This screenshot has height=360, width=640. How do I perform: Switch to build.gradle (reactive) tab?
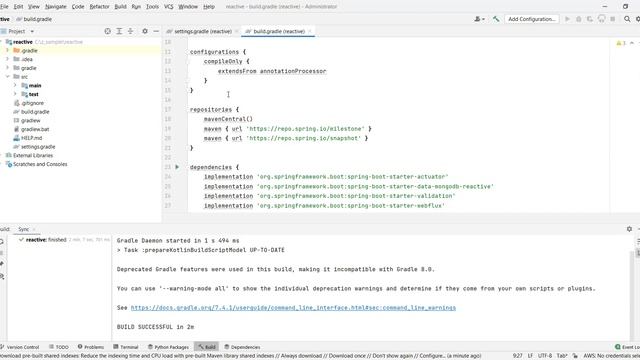click(279, 31)
